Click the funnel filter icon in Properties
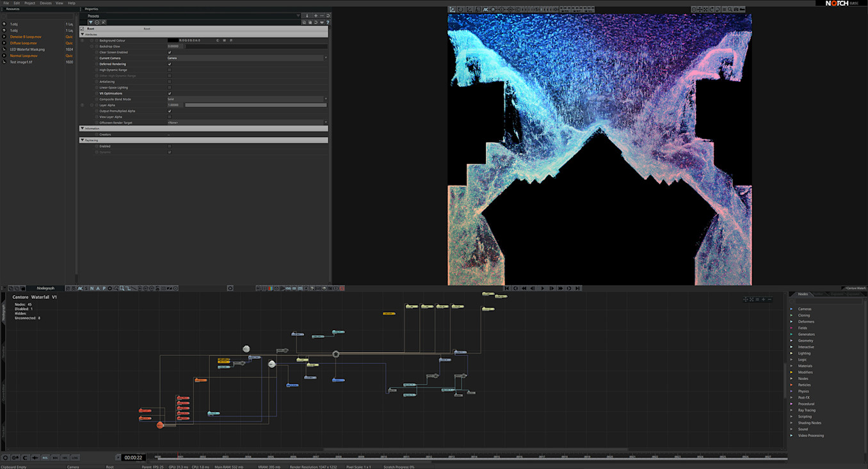The height and width of the screenshot is (469, 868). click(x=91, y=22)
